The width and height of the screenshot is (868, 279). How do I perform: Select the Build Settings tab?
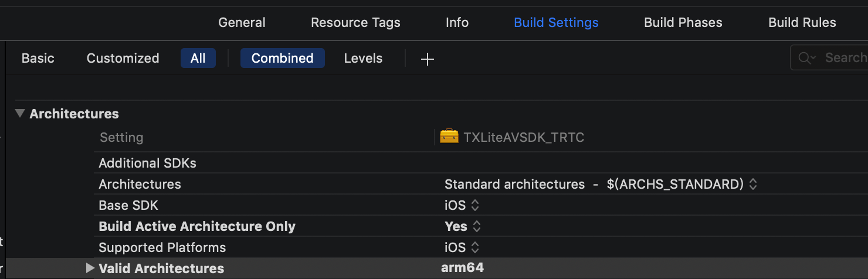556,23
